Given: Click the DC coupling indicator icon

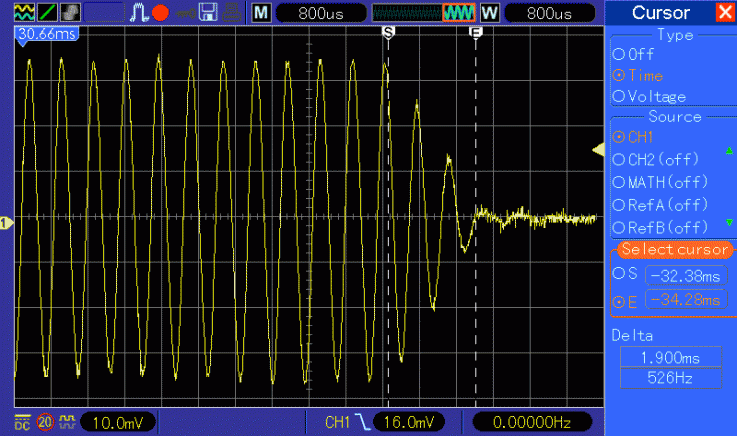Looking at the screenshot, I should click(x=22, y=422).
